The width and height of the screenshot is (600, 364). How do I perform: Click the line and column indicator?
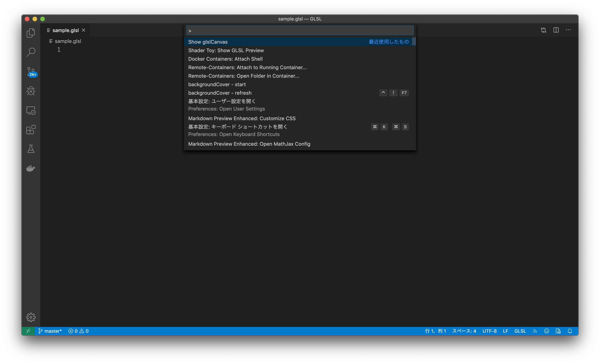coord(435,331)
